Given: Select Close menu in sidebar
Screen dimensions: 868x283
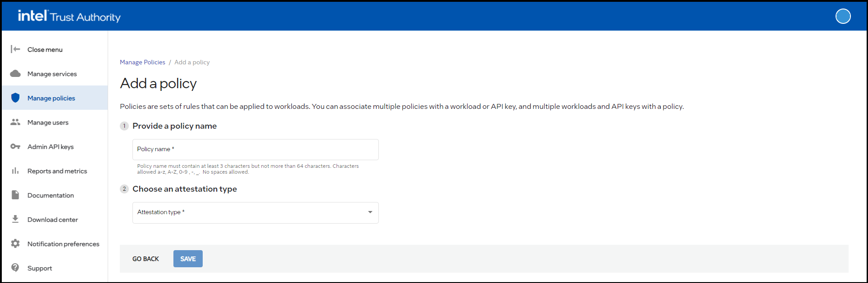Looking at the screenshot, I should coord(55,49).
